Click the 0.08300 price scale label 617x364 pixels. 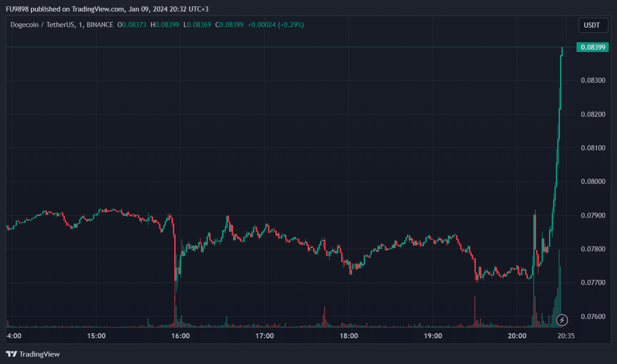593,80
